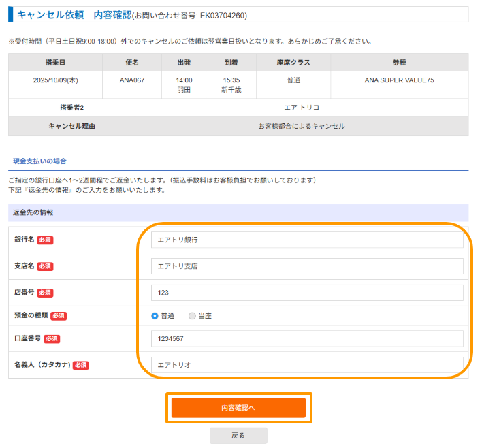Click the 銀行名 input field
The image size is (482, 448).
[306, 240]
